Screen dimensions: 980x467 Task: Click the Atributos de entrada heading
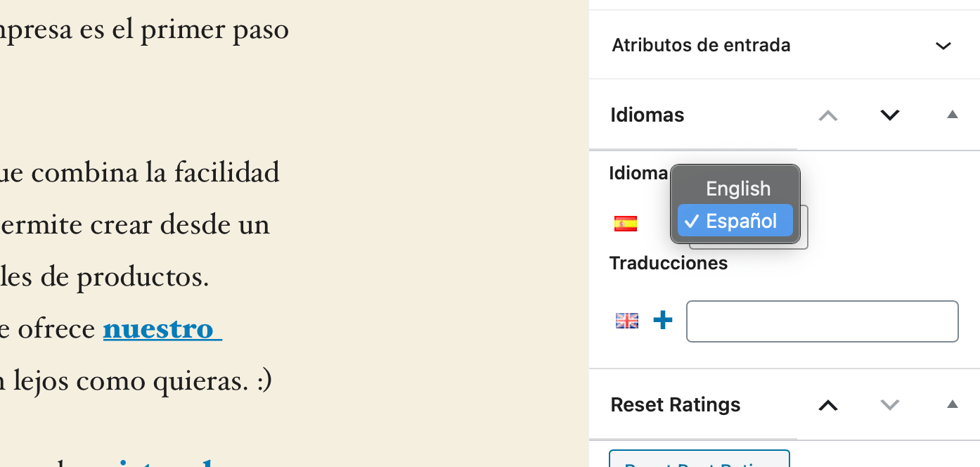click(x=702, y=45)
